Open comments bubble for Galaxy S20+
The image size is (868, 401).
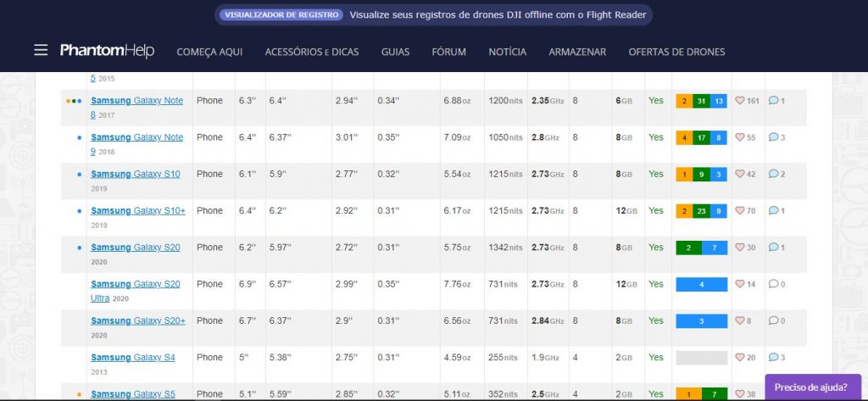773,320
